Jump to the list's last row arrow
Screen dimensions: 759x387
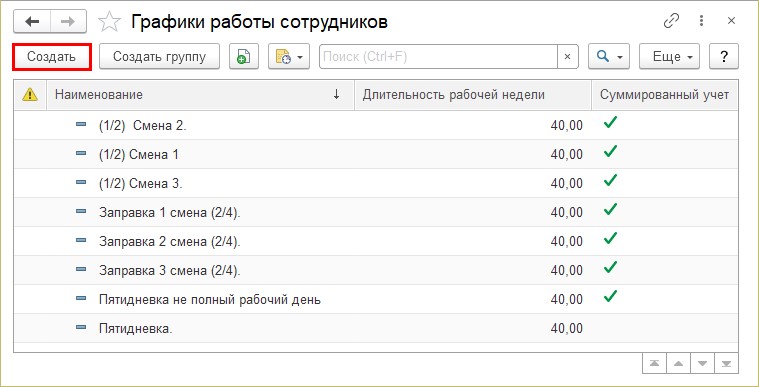(727, 364)
